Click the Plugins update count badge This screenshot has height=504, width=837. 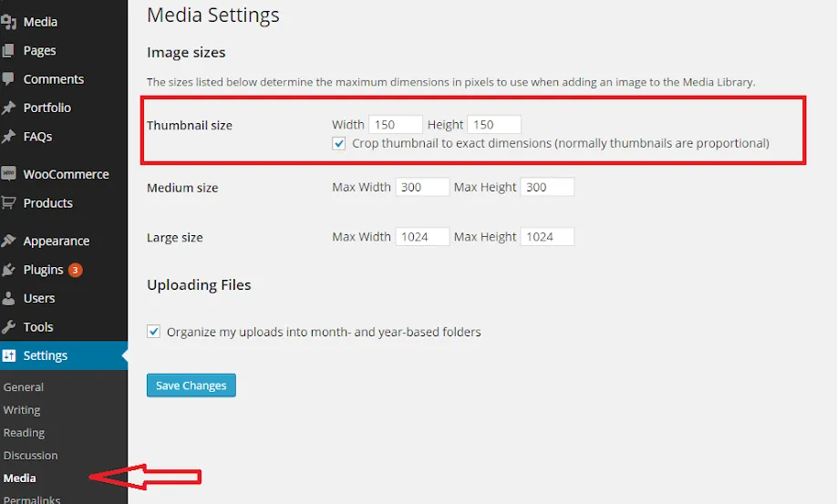click(76, 270)
